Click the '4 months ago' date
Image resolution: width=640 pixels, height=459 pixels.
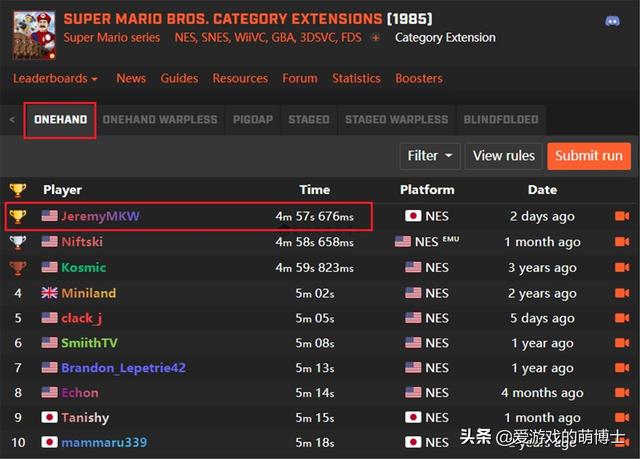click(x=542, y=393)
